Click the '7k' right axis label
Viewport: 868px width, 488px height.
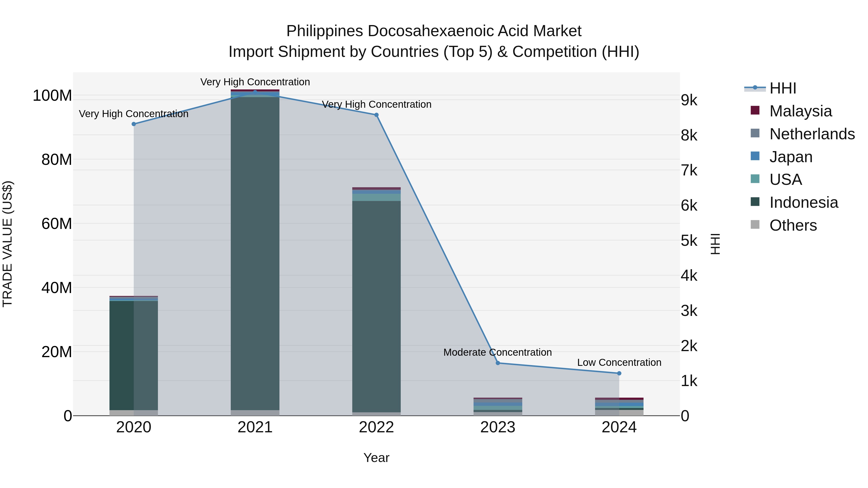(x=689, y=170)
